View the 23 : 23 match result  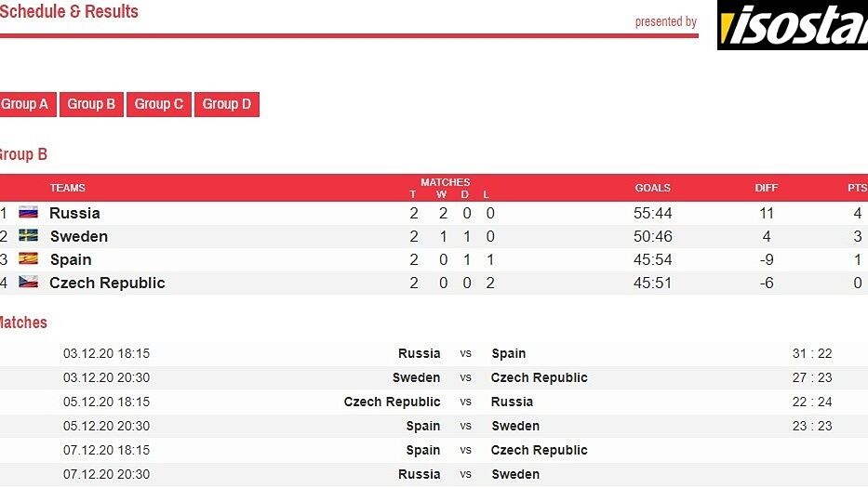point(811,426)
